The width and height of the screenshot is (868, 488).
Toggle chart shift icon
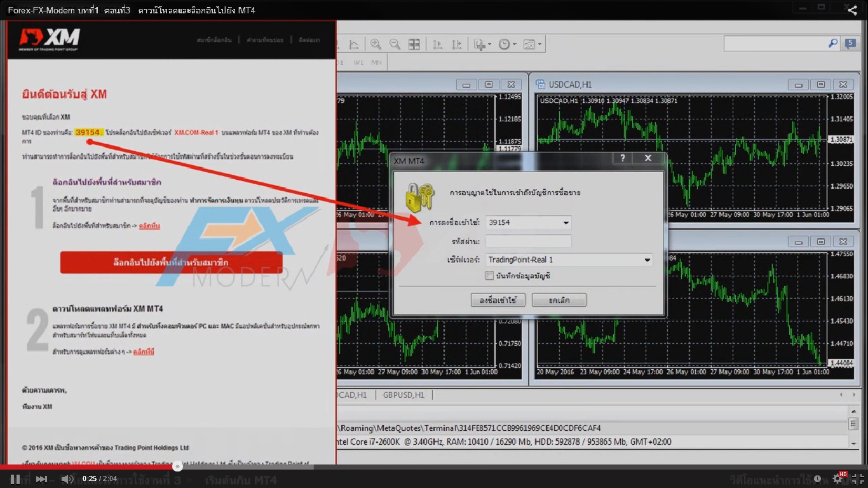pos(456,44)
